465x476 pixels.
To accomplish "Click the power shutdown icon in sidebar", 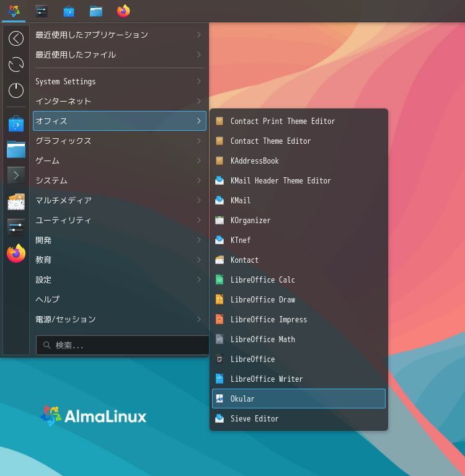I will tap(16, 90).
